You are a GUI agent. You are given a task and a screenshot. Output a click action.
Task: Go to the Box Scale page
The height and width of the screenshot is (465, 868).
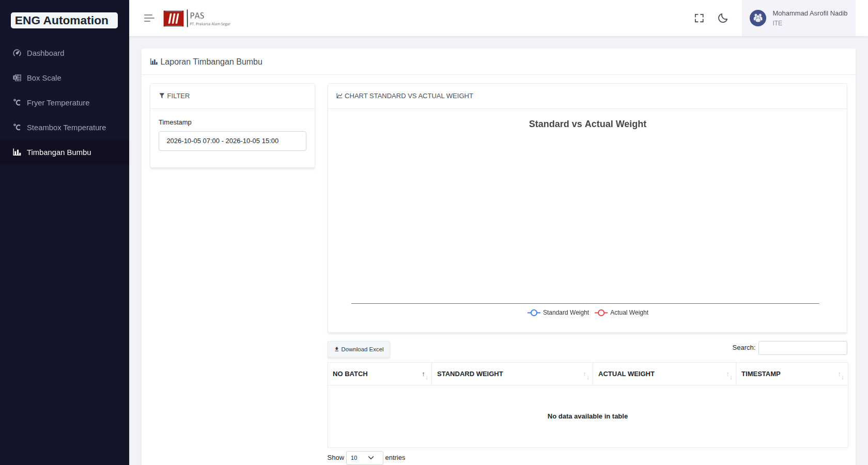(65, 78)
